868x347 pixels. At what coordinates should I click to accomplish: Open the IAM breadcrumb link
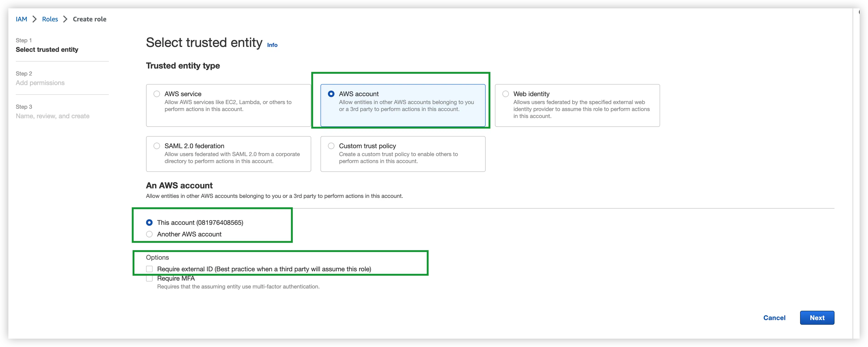pos(22,19)
